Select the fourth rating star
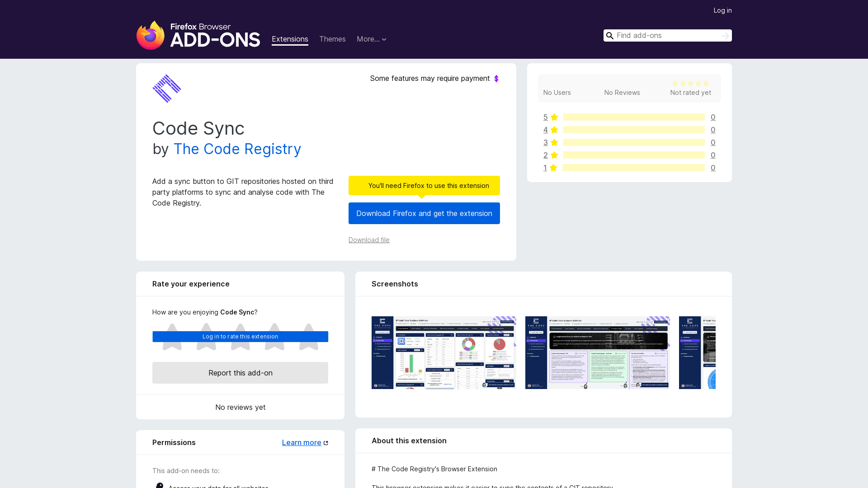This screenshot has height=488, width=868. tap(274, 337)
